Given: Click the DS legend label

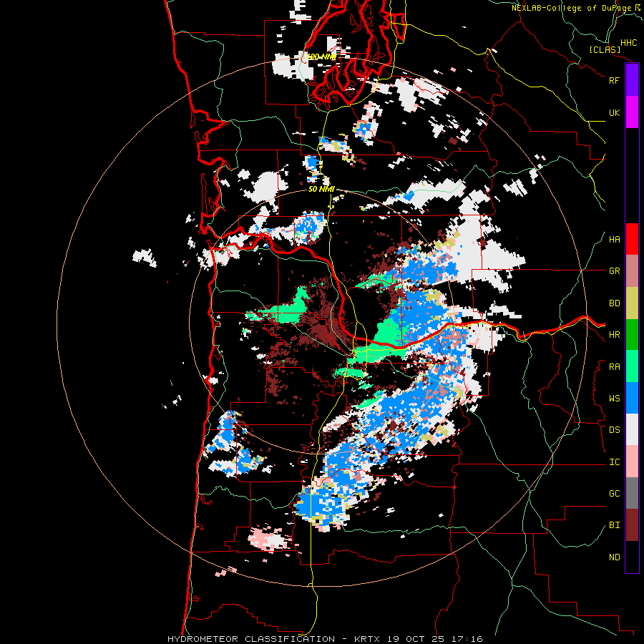Looking at the screenshot, I should (614, 430).
